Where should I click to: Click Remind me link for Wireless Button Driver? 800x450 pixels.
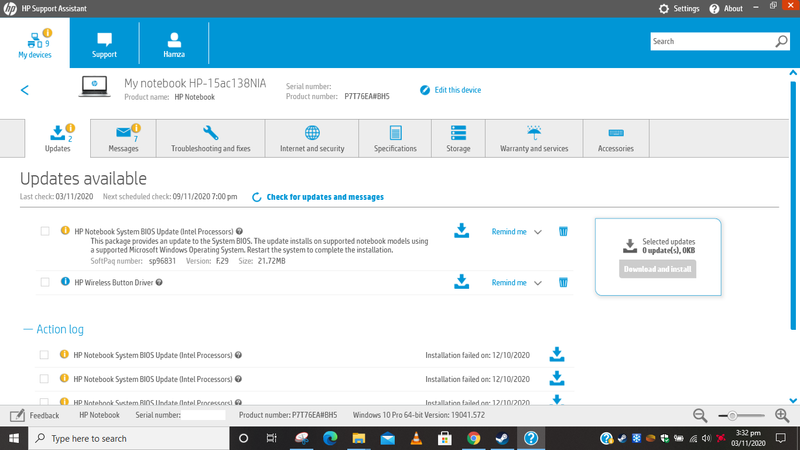(x=509, y=283)
